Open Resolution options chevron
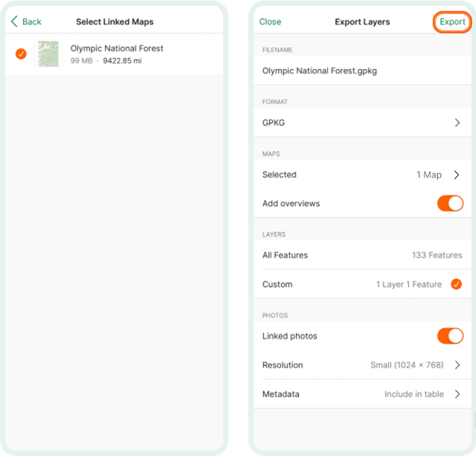The height and width of the screenshot is (456, 476). pyautogui.click(x=457, y=365)
